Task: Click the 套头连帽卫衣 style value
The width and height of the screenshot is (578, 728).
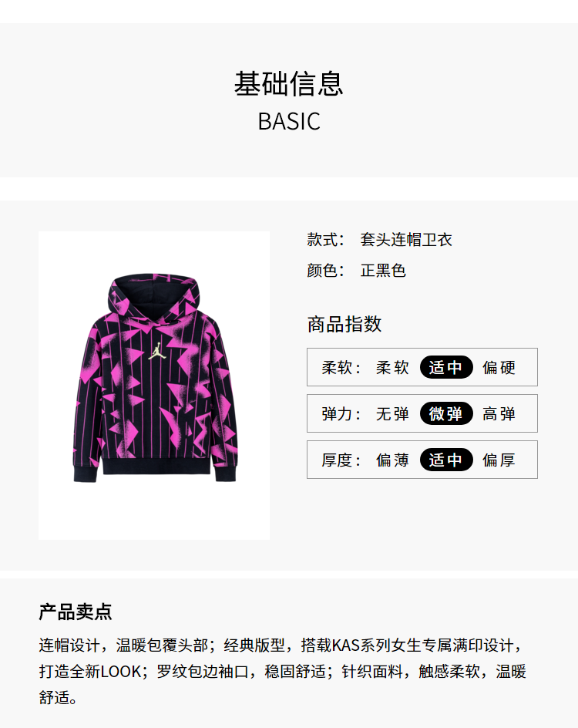Action: 406,240
